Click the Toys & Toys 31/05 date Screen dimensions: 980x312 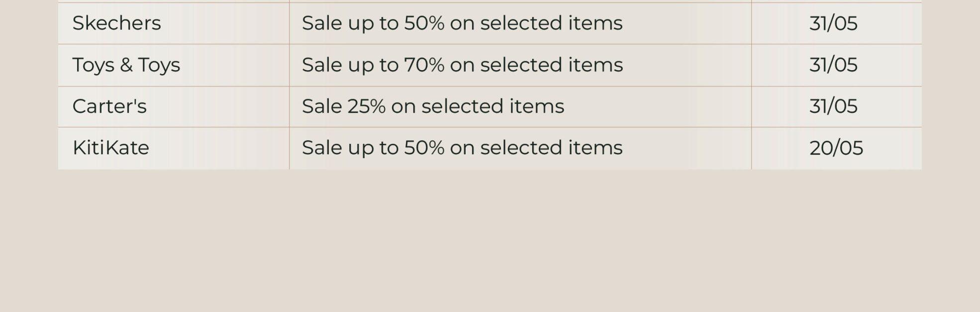[x=833, y=65]
